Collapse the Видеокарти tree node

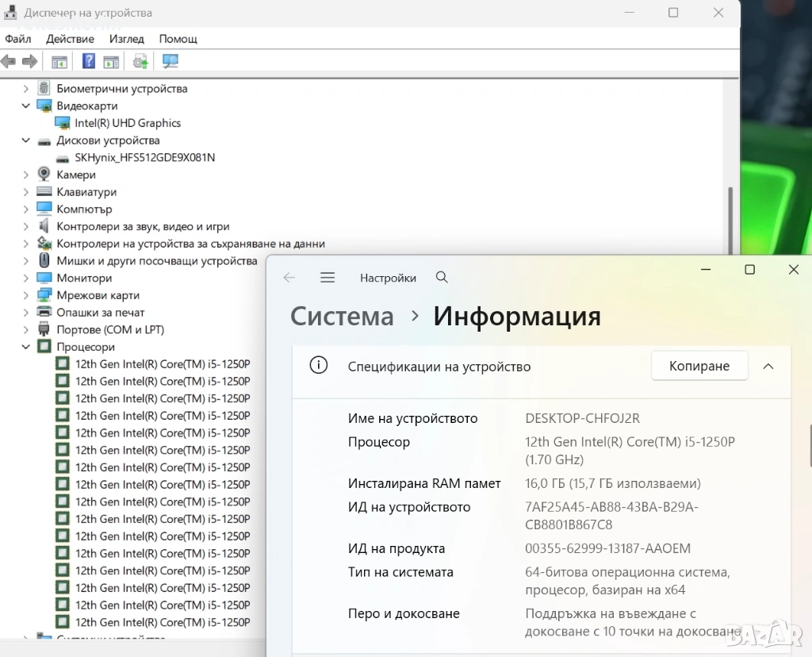26,106
